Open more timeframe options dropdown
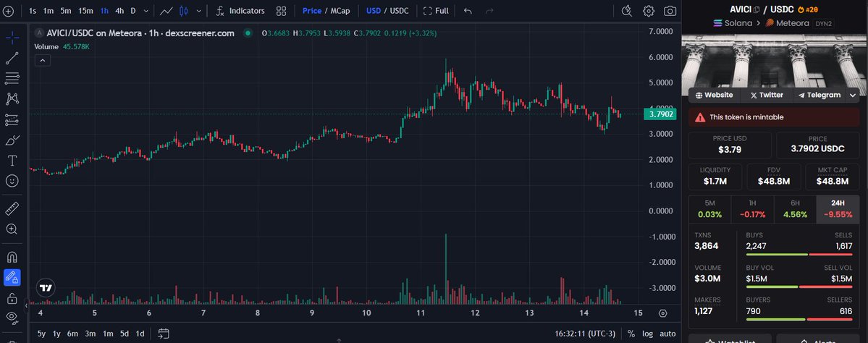 [146, 11]
